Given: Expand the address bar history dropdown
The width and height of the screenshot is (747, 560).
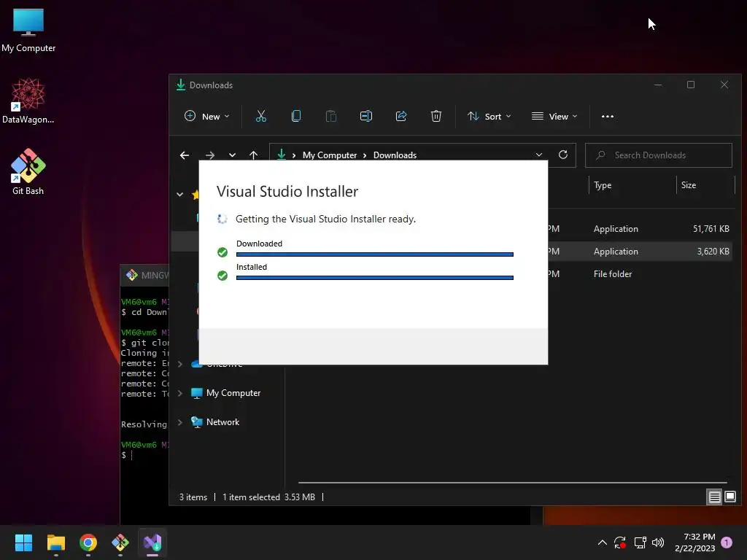Looking at the screenshot, I should [539, 155].
